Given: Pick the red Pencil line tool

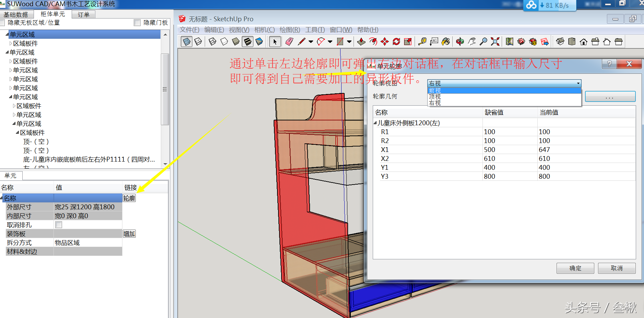Looking at the screenshot, I should 301,42.
